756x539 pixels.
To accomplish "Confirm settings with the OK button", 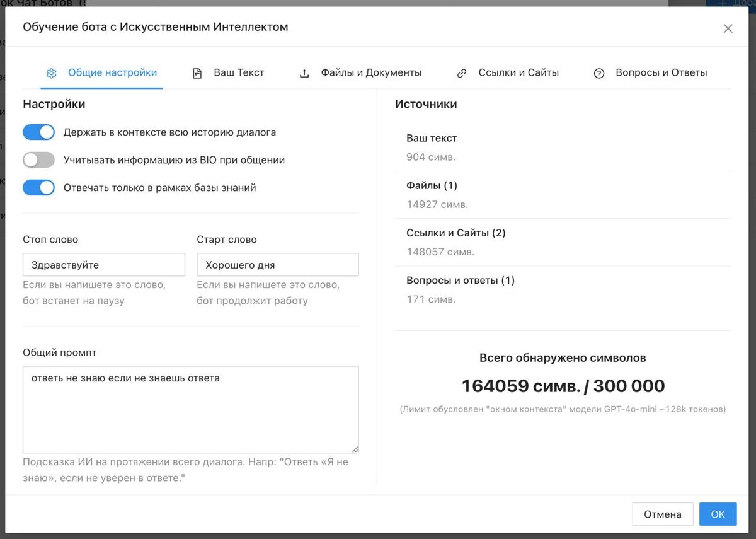I will 718,514.
